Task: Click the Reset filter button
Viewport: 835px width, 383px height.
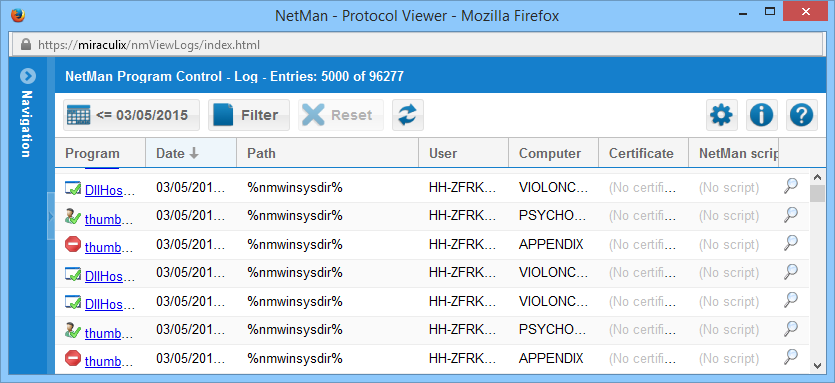Action: point(341,115)
